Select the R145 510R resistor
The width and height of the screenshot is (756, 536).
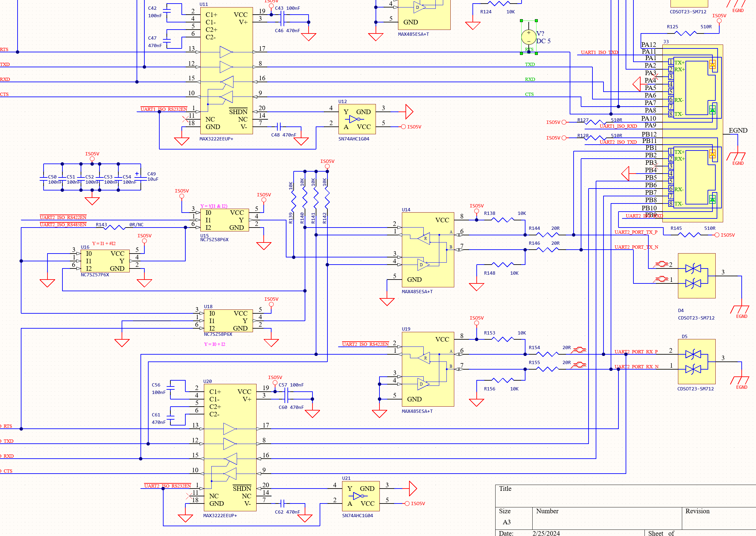point(689,235)
